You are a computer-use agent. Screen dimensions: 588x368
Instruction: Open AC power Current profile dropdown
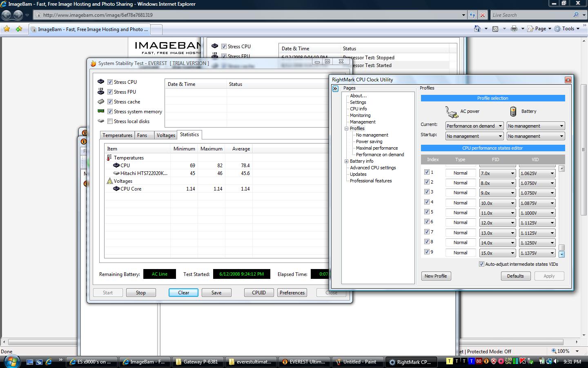[x=474, y=126]
